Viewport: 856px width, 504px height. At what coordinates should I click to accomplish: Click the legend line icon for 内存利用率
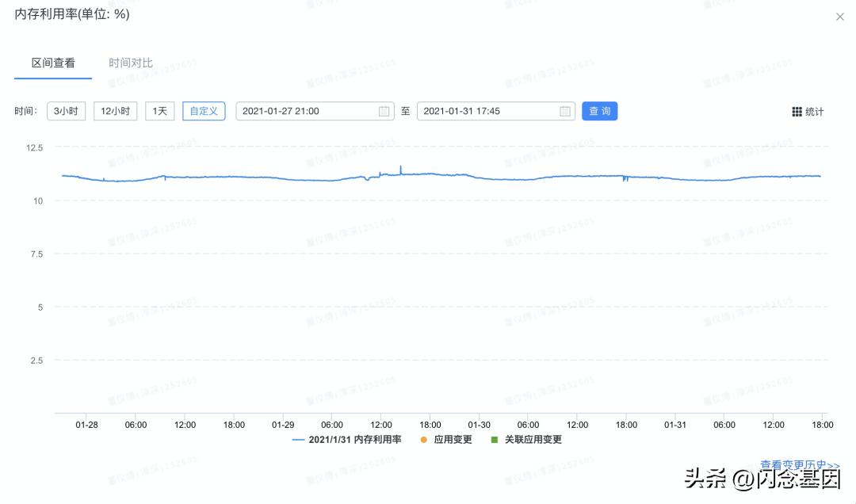click(300, 438)
